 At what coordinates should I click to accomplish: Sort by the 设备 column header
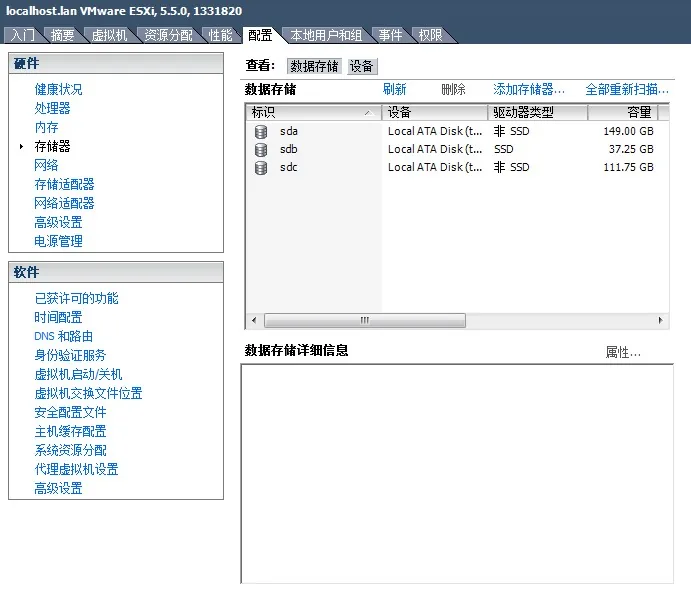pyautogui.click(x=434, y=112)
